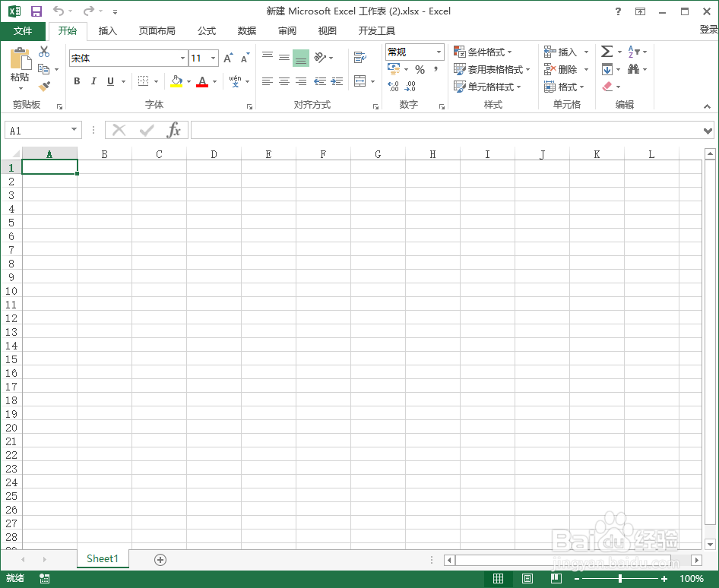This screenshot has height=588, width=719.
Task: Align cell text to the left
Action: [x=268, y=81]
